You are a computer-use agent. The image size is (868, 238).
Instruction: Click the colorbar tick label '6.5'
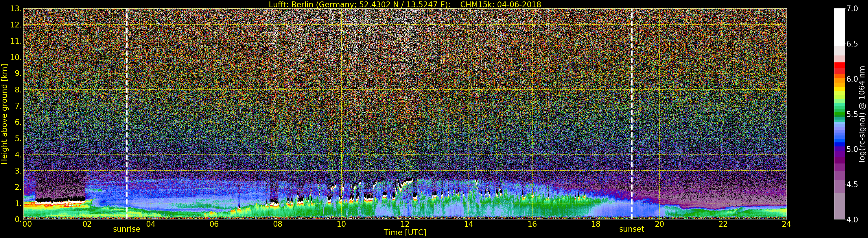852,44
